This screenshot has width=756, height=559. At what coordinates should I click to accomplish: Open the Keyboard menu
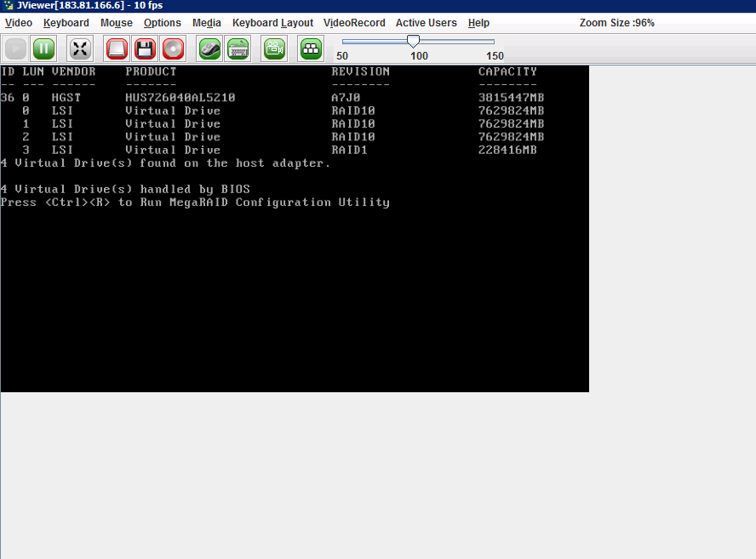(66, 23)
